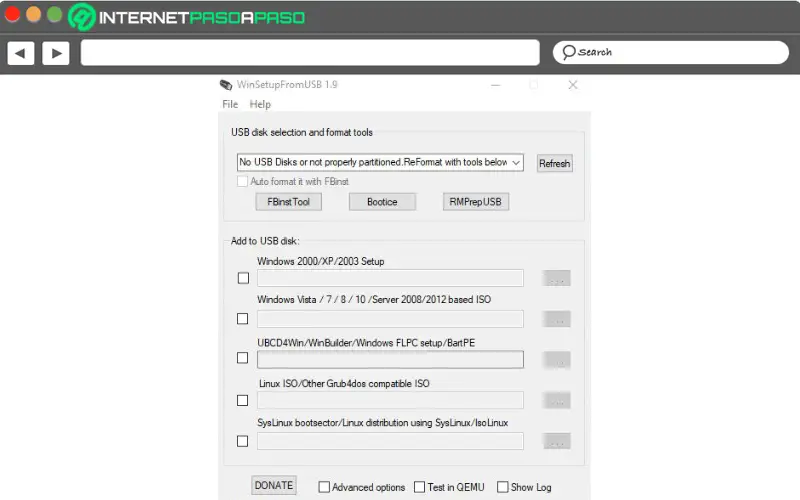Click the green window control dot
Image resolution: width=800 pixels, height=500 pixels.
pyautogui.click(x=55, y=14)
